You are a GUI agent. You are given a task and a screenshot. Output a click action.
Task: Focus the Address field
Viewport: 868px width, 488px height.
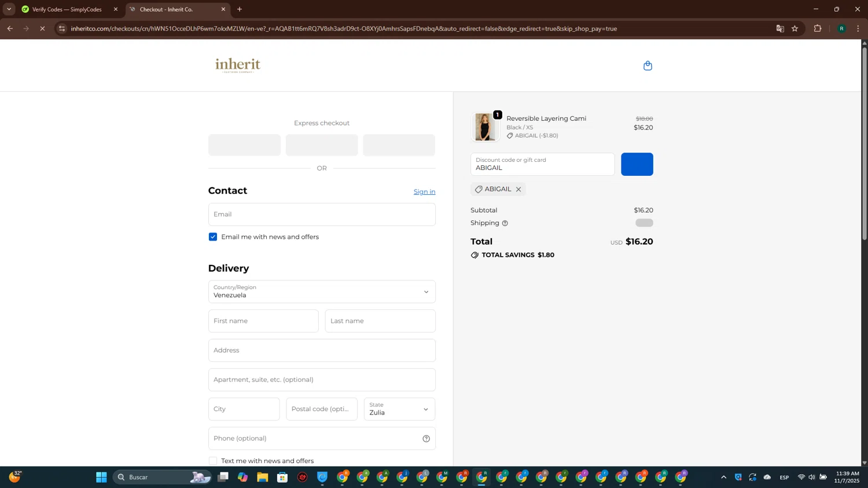pyautogui.click(x=322, y=350)
